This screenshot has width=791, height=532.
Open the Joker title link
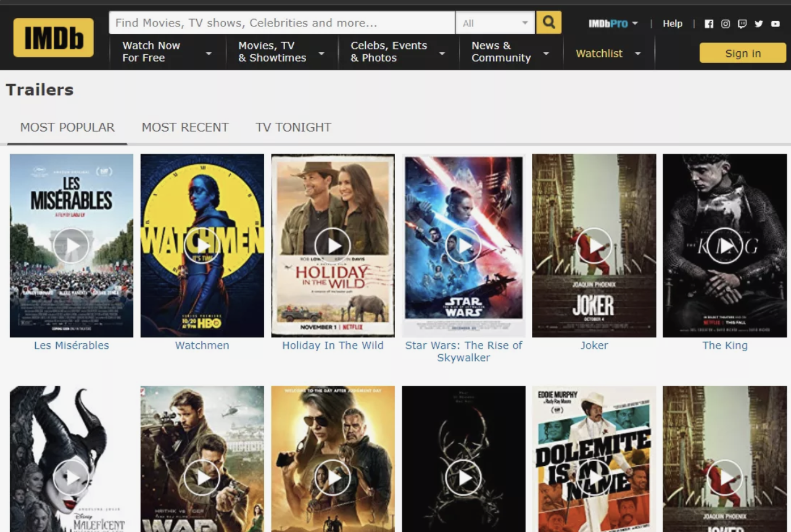tap(594, 346)
